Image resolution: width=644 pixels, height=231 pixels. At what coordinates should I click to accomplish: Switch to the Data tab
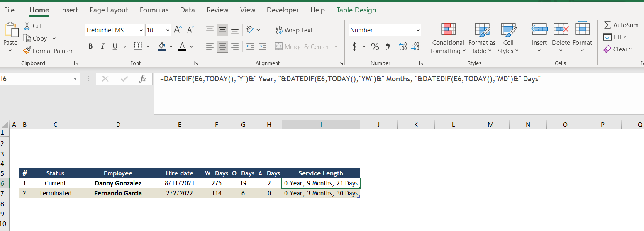pyautogui.click(x=188, y=10)
